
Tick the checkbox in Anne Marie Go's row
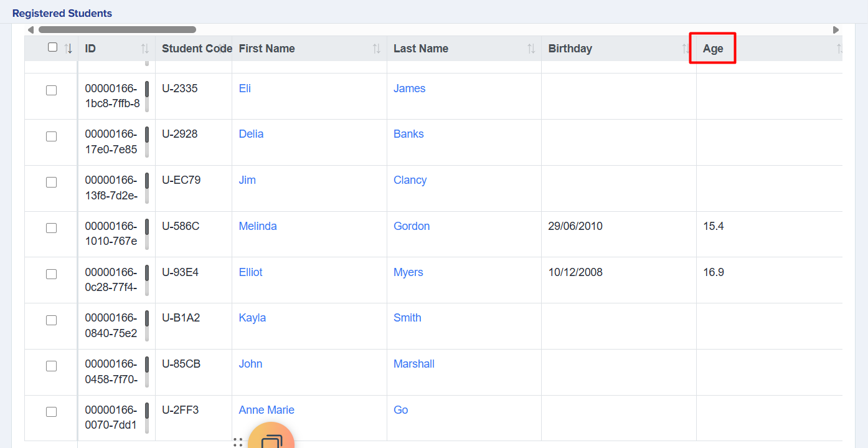tap(51, 412)
